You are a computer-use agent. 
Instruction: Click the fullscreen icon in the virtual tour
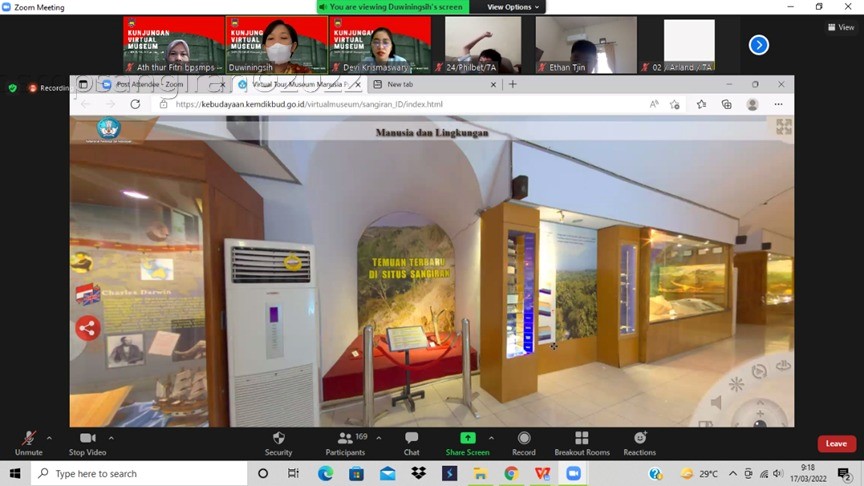point(783,127)
